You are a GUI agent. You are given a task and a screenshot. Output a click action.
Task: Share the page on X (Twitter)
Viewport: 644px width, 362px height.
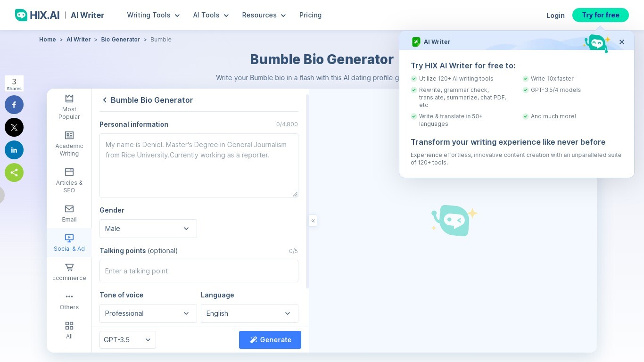point(14,127)
